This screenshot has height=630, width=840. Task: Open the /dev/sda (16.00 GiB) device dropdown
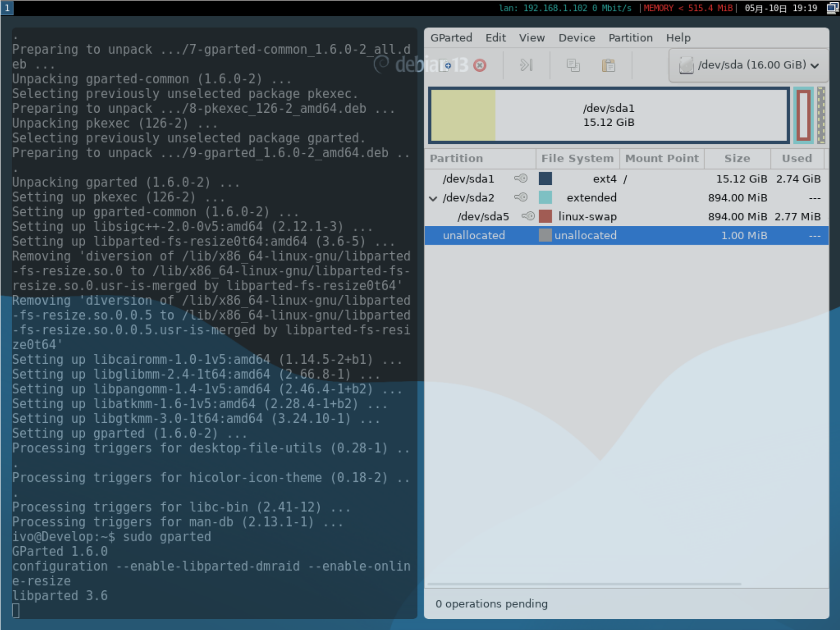click(749, 65)
